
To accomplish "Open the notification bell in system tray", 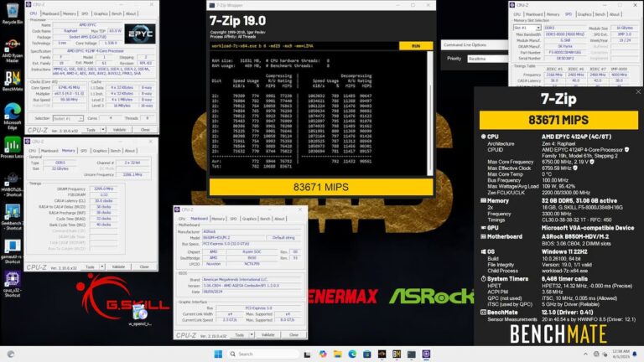I will (x=635, y=354).
